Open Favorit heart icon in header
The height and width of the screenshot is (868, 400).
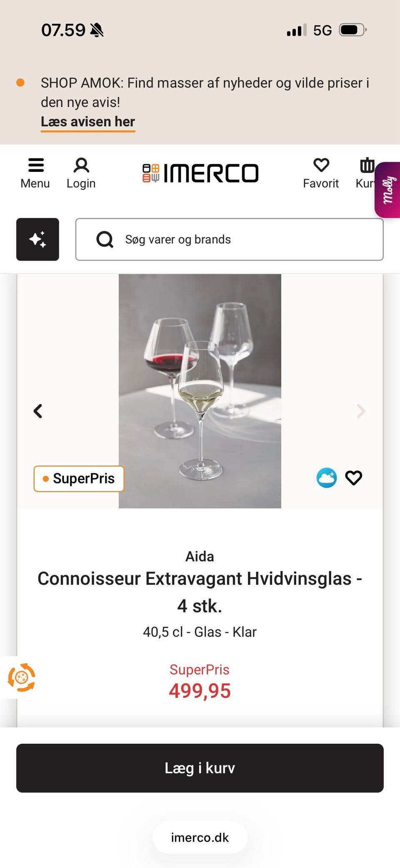321,166
